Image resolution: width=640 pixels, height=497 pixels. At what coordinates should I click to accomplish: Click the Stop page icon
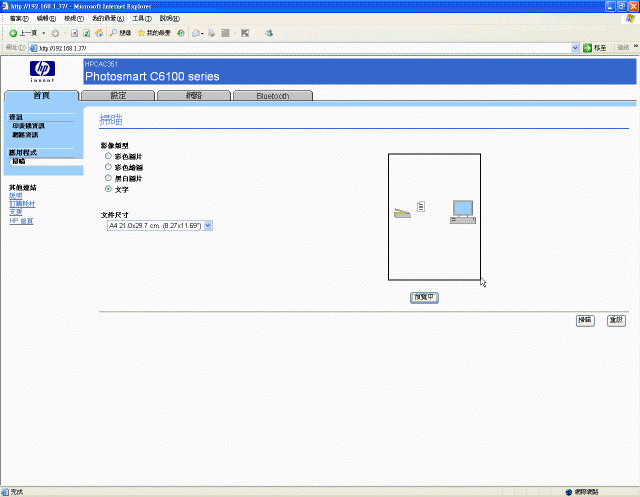pyautogui.click(x=74, y=33)
